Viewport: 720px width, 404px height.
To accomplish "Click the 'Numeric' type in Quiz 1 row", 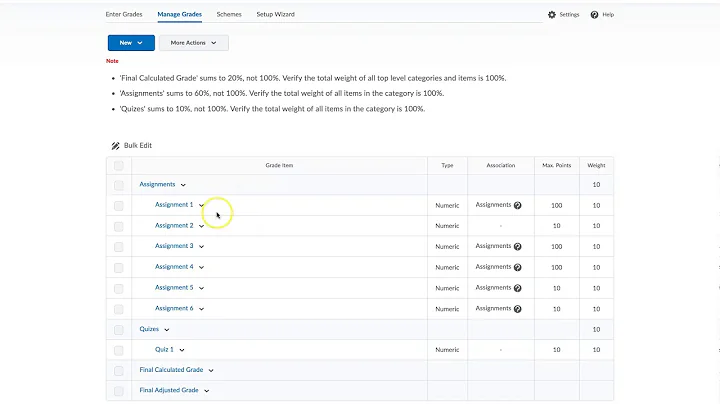I will pyautogui.click(x=447, y=350).
